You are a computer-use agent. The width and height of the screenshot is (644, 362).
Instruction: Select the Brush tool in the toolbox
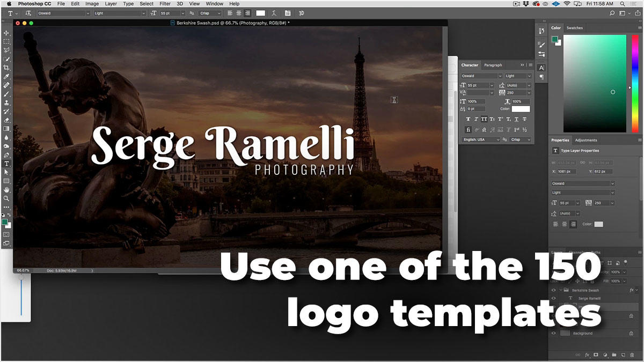pos(6,93)
